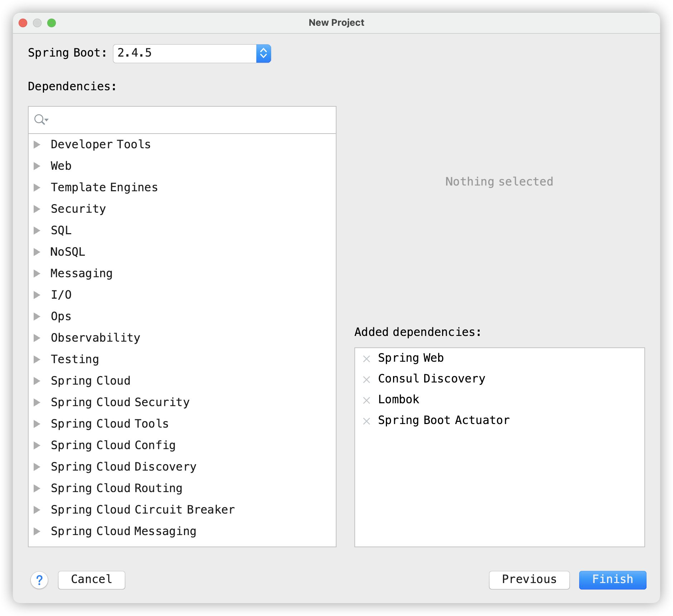This screenshot has width=673, height=616.
Task: Remove Spring Boot Actuator with X icon
Action: click(x=366, y=421)
